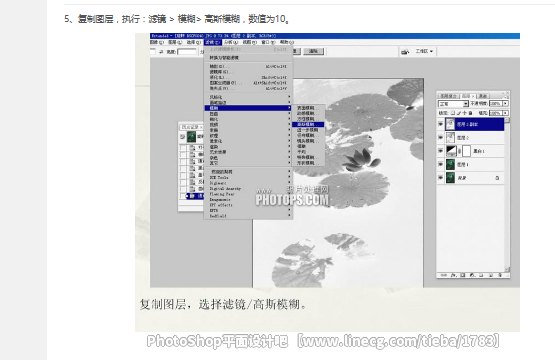The height and width of the screenshot is (360, 555).
Task: Expand the 其它 (Other) submenu
Action: [248, 163]
